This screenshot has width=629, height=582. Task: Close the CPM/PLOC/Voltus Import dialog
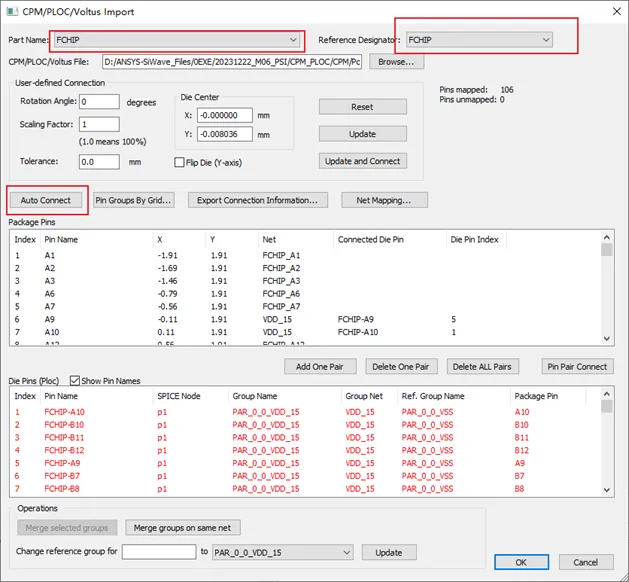pyautogui.click(x=617, y=11)
